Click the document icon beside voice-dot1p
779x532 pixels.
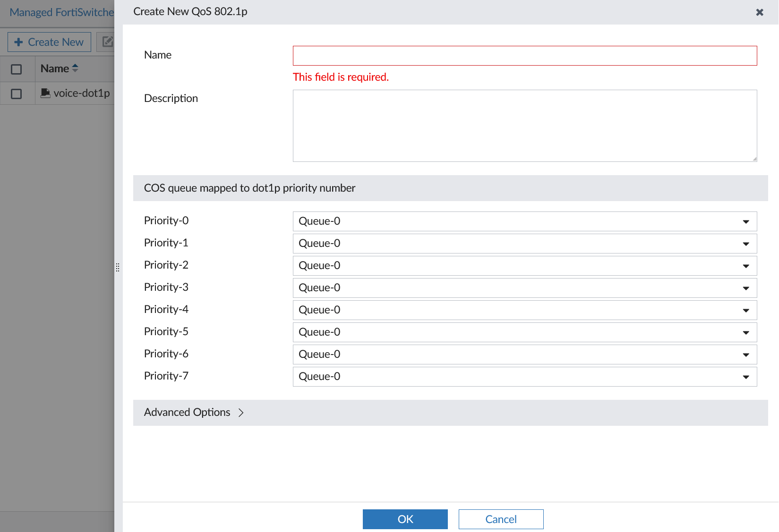tap(45, 93)
